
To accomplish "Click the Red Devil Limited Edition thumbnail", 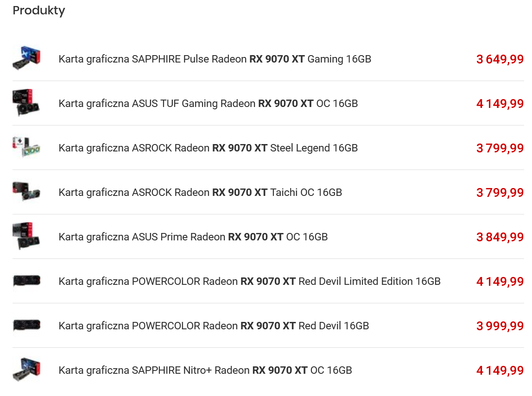I will tap(26, 281).
